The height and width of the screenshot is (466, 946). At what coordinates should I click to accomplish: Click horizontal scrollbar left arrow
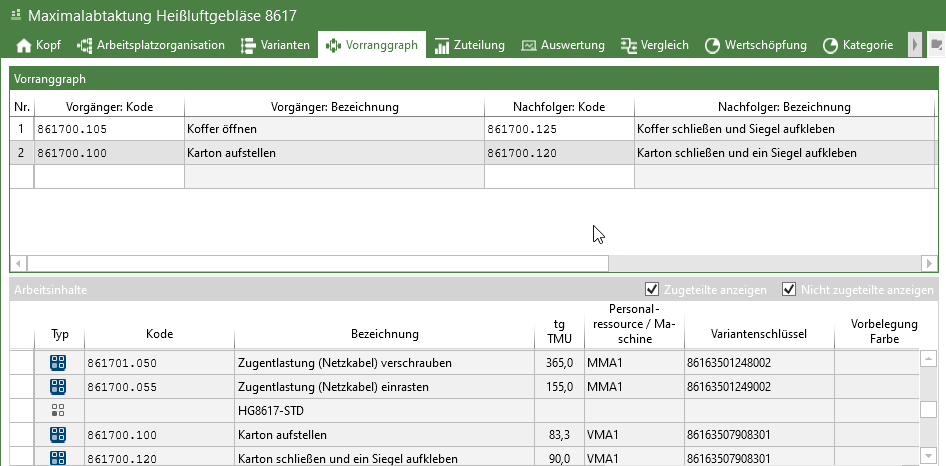(18, 263)
